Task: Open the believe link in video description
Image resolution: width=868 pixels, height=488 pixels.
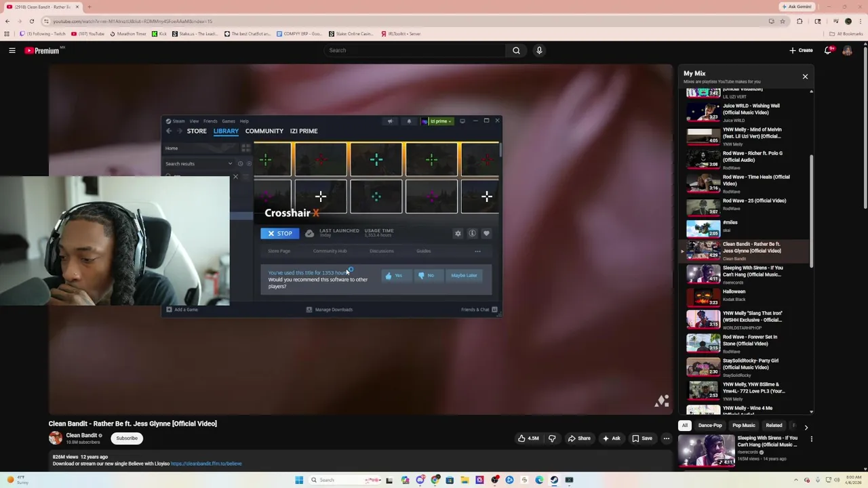Action: (206, 464)
